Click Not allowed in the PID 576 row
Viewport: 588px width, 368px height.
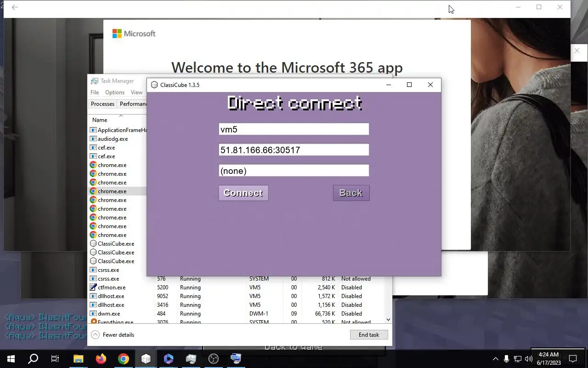click(x=356, y=279)
